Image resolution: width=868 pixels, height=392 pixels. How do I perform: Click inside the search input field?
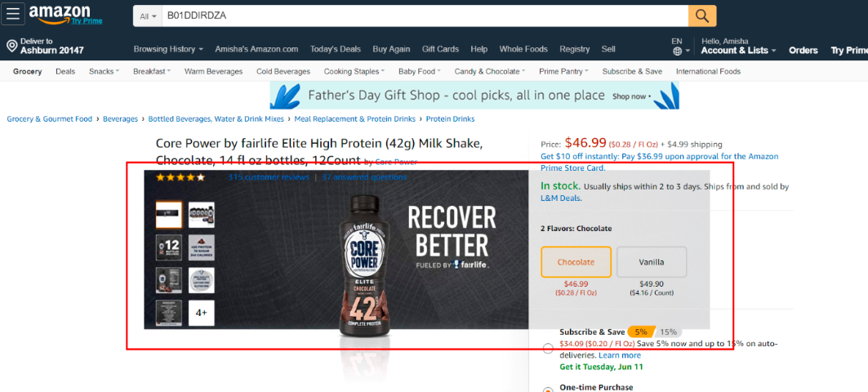(x=425, y=16)
